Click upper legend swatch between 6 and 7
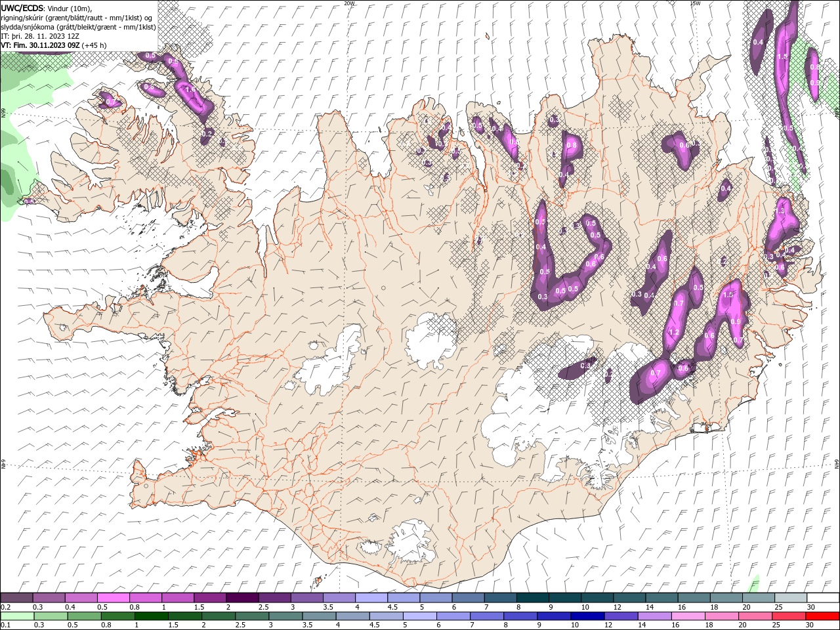The image size is (840, 630). point(468,598)
